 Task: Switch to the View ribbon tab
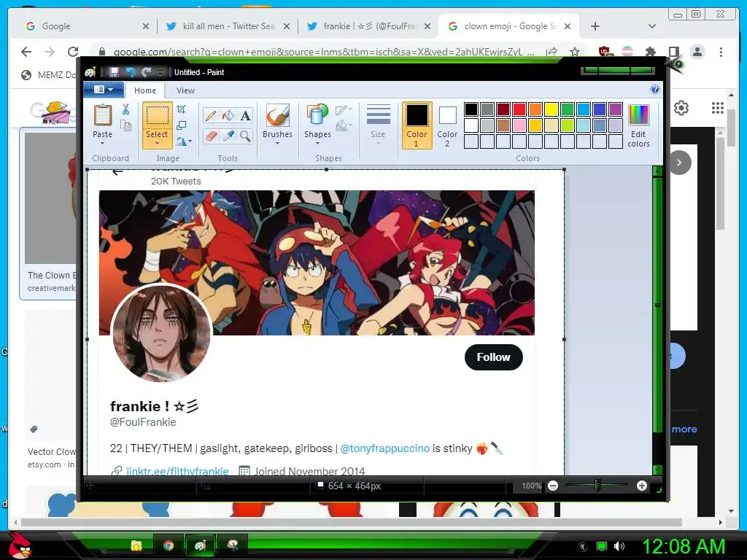click(x=185, y=90)
